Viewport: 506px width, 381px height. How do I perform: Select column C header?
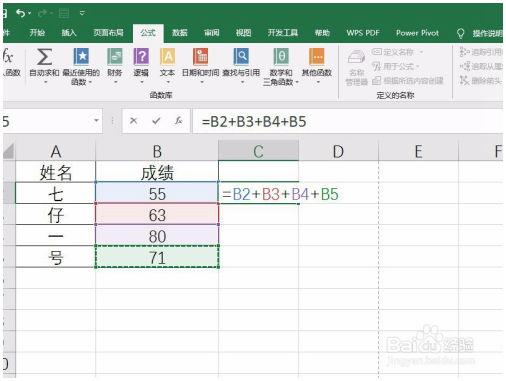258,151
